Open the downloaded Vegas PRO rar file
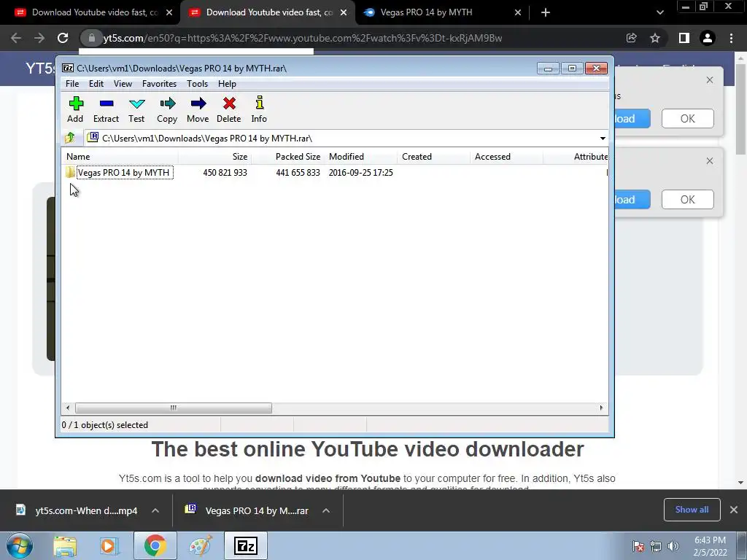Screen dimensions: 747x560 point(247,510)
